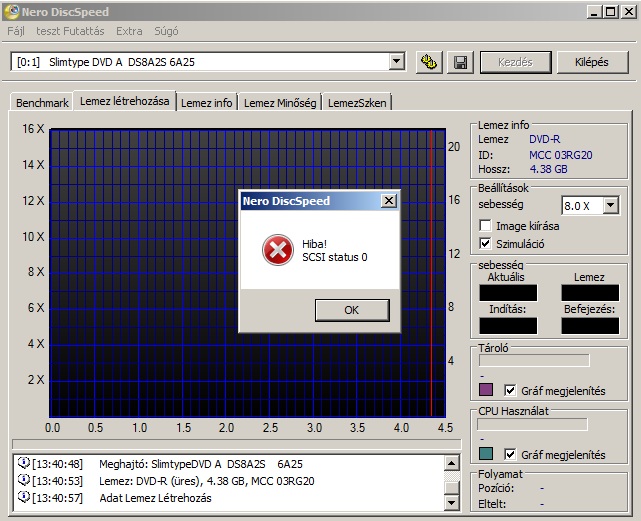Maximize the Nero DiscSpeed main window
Screen dimensions: 641x521
610,11
